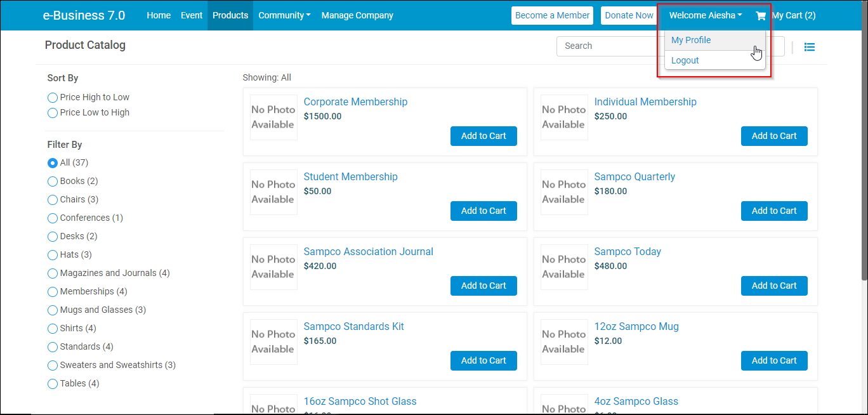Switch catalog to list view
Image resolution: width=868 pixels, height=415 pixels.
coord(810,46)
